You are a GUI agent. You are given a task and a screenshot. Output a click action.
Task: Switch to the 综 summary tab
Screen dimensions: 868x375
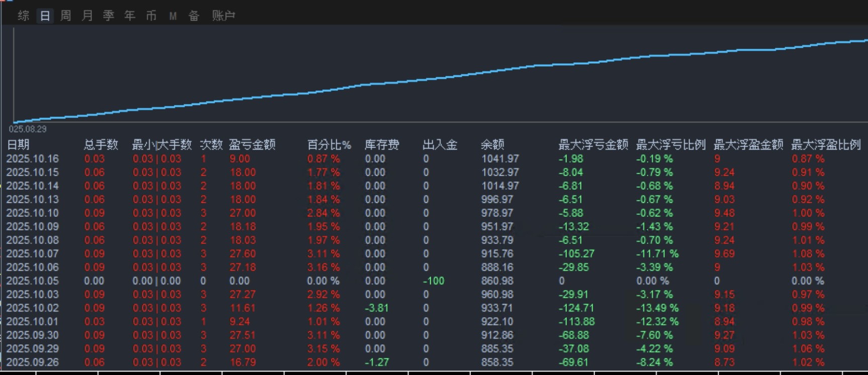(x=23, y=16)
